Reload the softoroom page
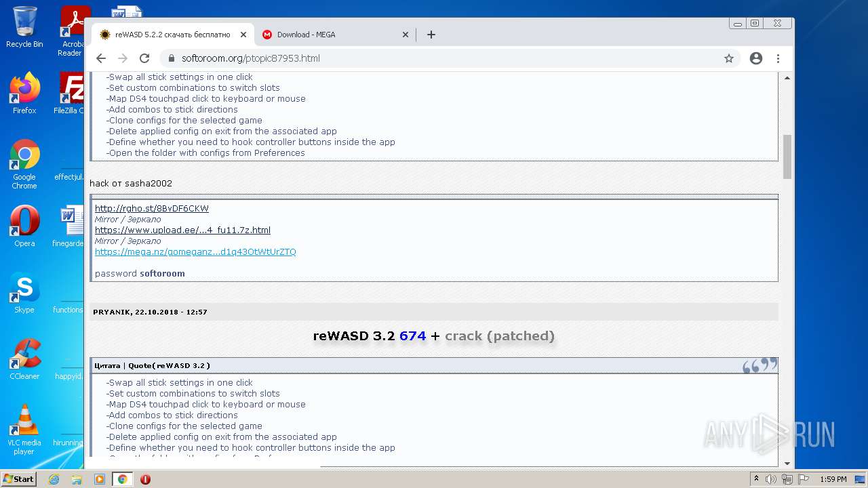Viewport: 868px width, 488px height. click(144, 58)
